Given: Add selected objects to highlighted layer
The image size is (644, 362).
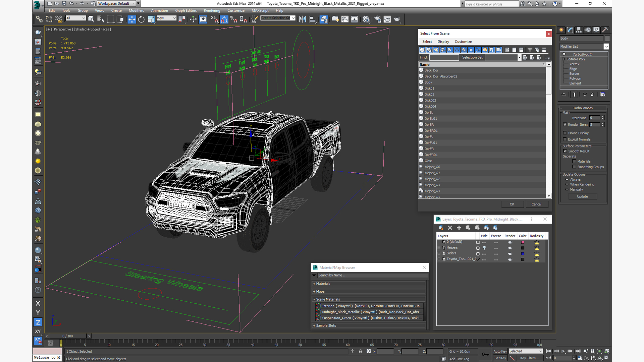Looking at the screenshot, I should point(459,228).
